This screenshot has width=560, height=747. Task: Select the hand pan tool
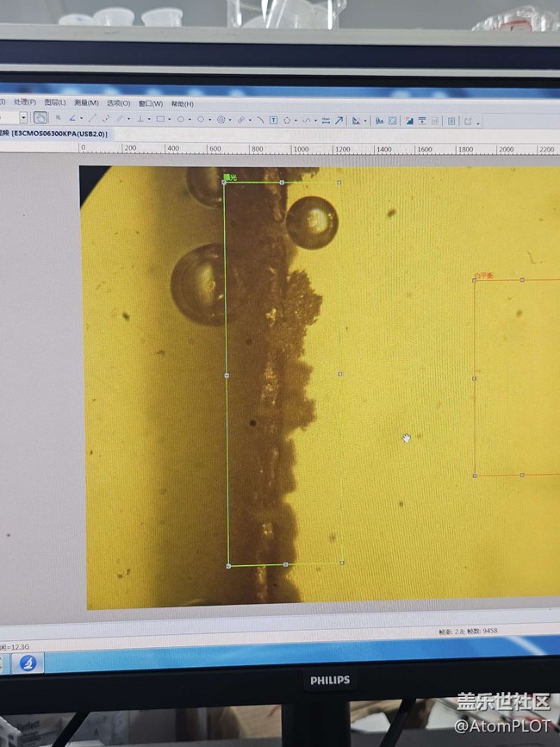click(40, 118)
